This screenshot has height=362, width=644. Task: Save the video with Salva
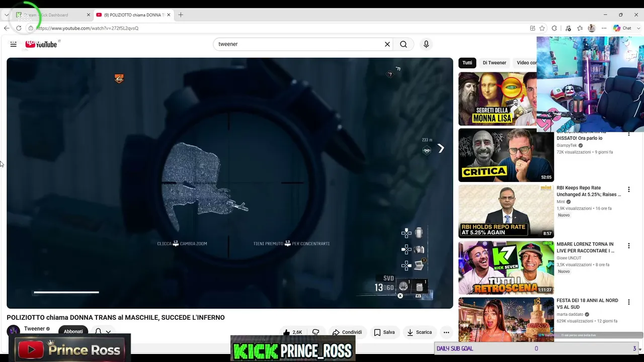pyautogui.click(x=384, y=332)
